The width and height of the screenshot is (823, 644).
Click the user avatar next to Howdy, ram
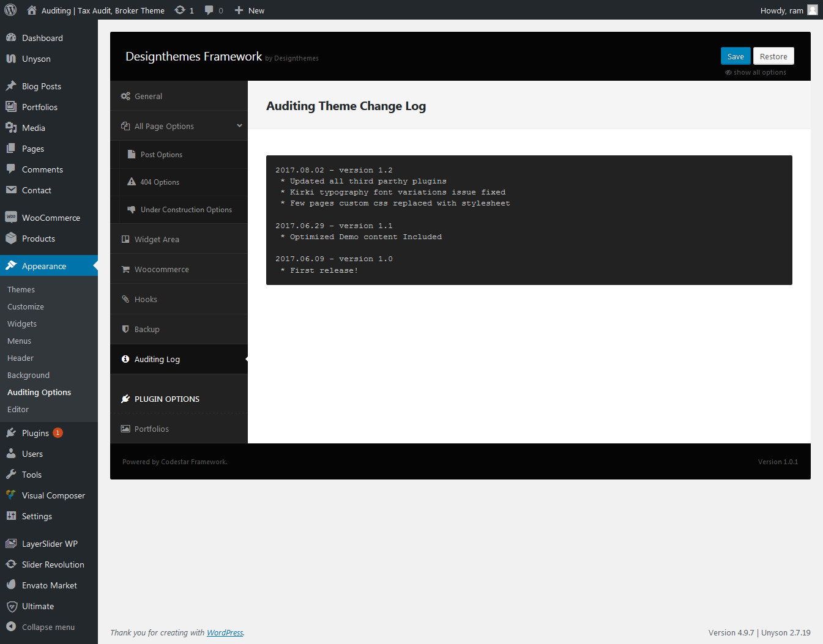[x=813, y=10]
